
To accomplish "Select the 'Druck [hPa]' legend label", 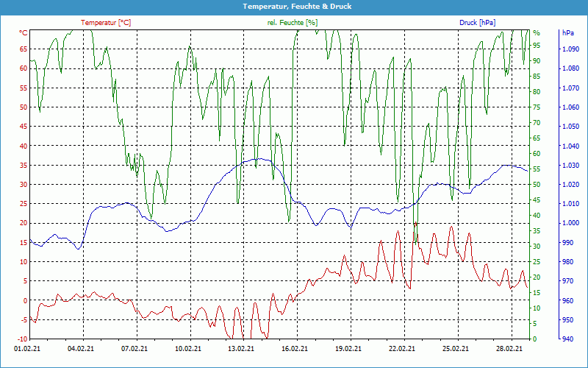I will [x=477, y=23].
